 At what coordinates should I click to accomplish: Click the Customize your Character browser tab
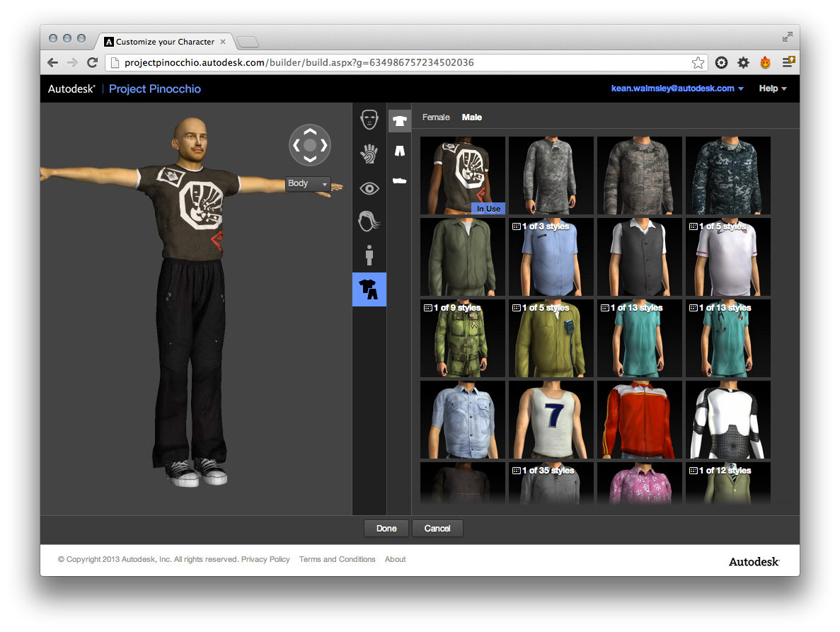pyautogui.click(x=164, y=42)
